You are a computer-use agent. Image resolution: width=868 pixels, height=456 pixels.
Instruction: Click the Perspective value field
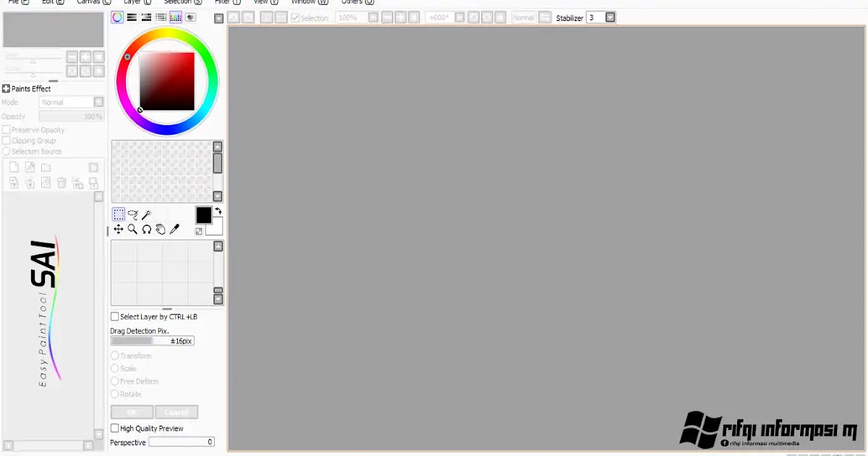[x=182, y=442]
